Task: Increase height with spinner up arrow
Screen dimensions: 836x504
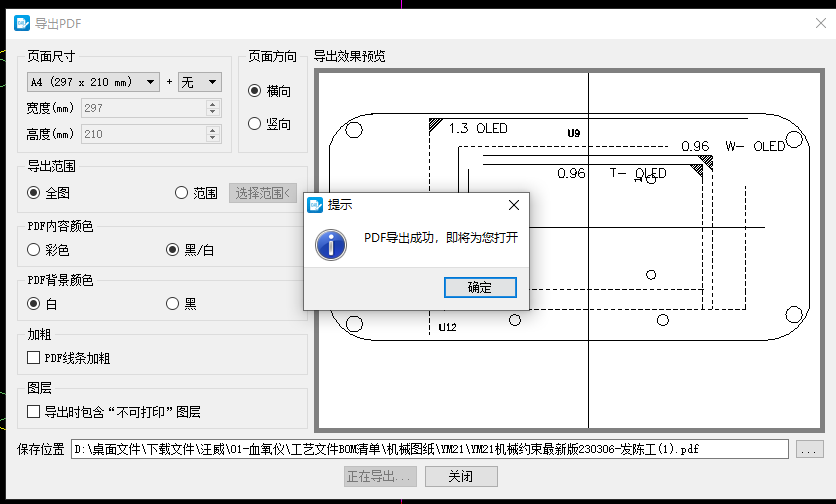Action: pyautogui.click(x=213, y=130)
